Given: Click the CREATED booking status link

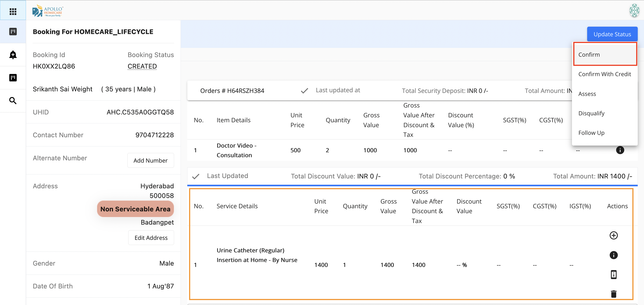Looking at the screenshot, I should click(142, 66).
